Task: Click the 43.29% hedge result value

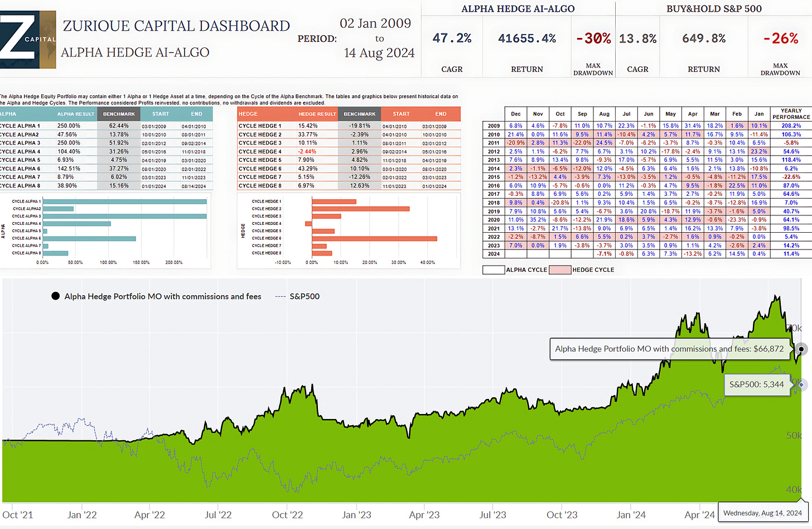Action: click(x=308, y=169)
